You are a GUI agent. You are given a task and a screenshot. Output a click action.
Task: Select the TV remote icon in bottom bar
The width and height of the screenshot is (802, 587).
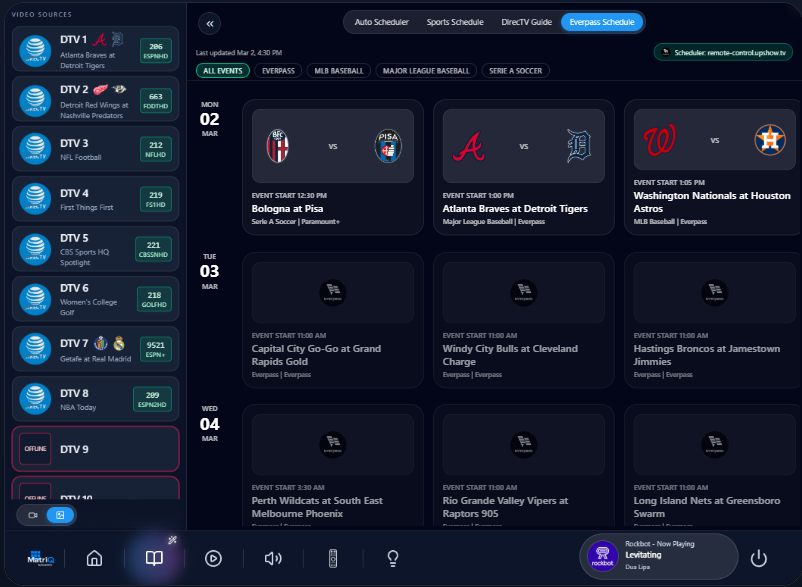coord(333,558)
